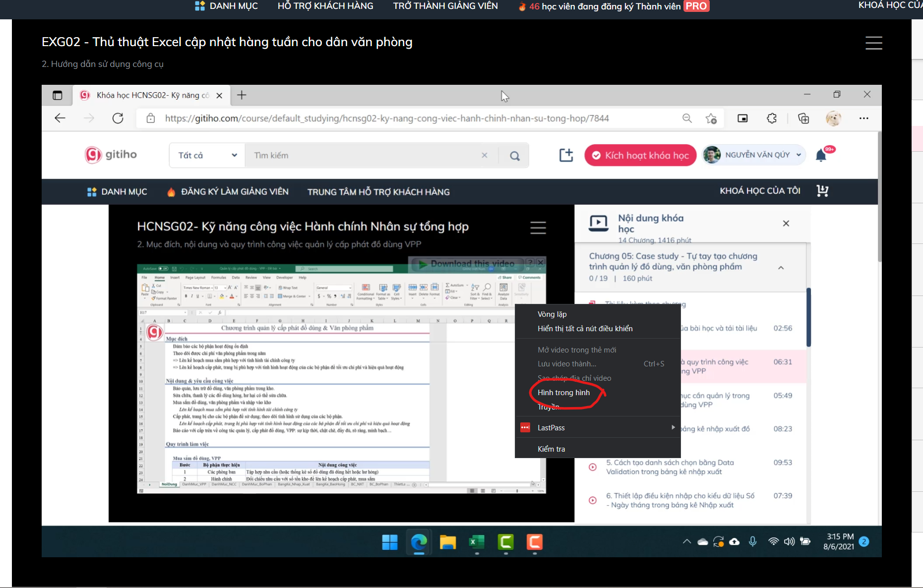This screenshot has width=923, height=588.
Task: Open the notifications bell
Action: 821,156
